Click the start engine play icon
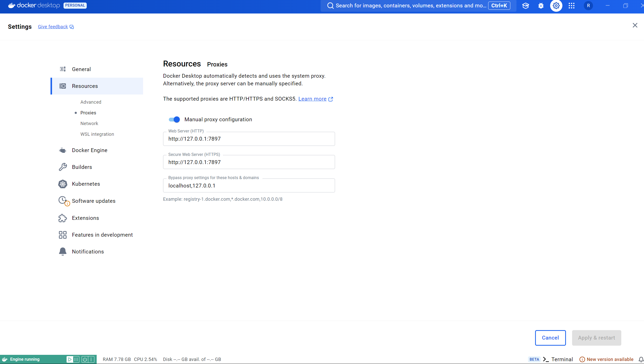Viewport: 644px width, 364px height. 69,359
